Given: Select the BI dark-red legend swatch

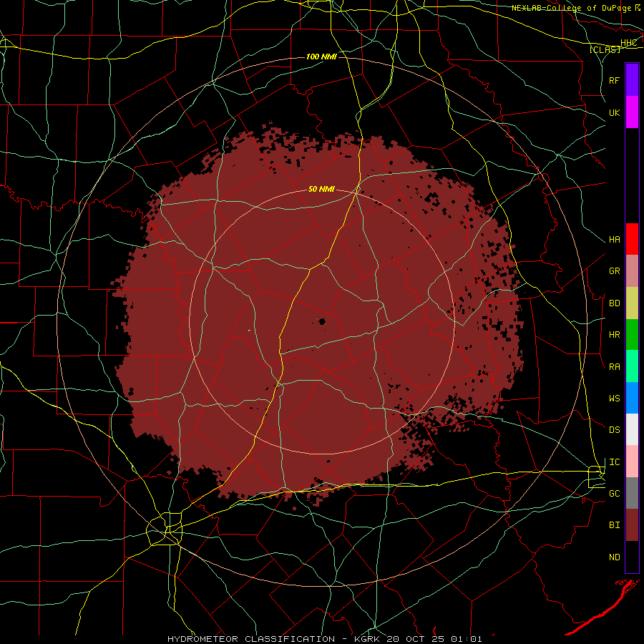Looking at the screenshot, I should [632, 525].
